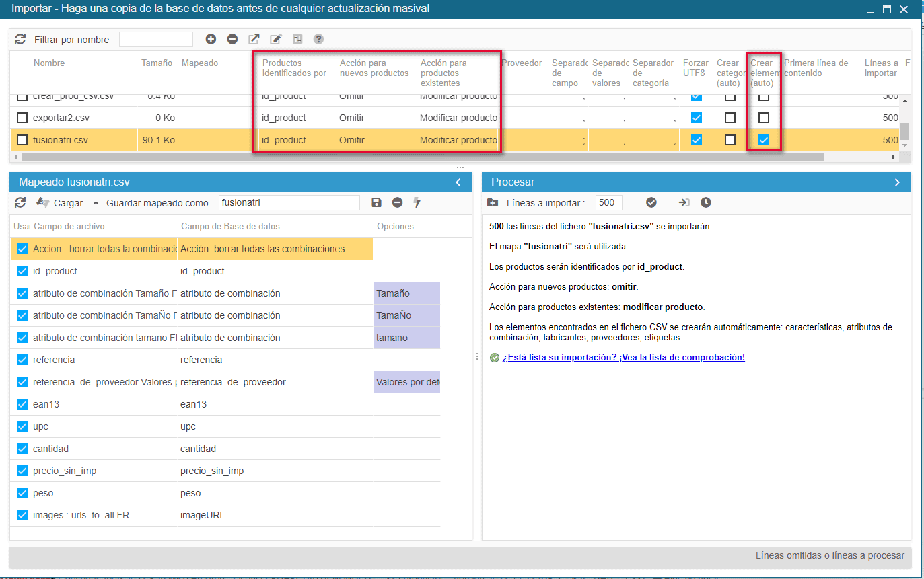
Task: Refresh the mapping panel list
Action: click(x=20, y=202)
